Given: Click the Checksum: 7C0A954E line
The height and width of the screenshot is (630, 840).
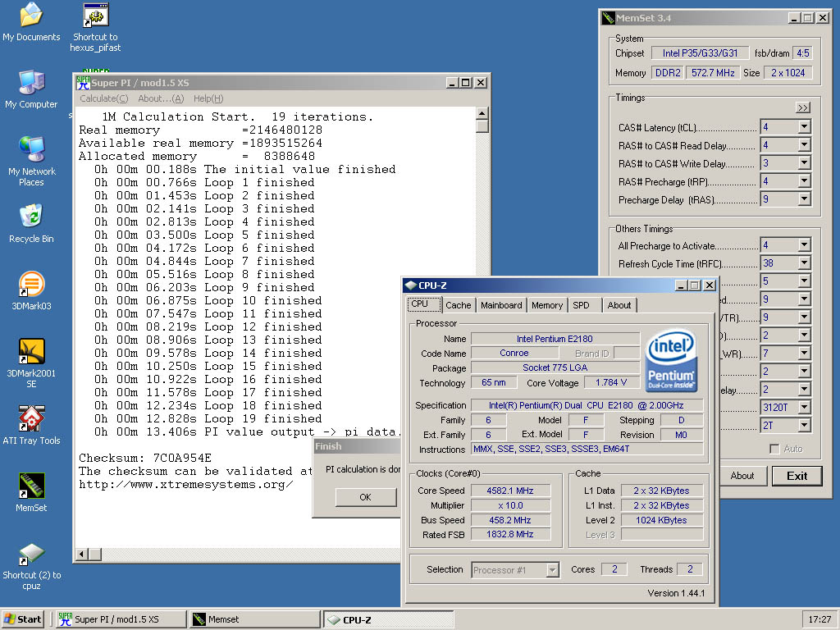Looking at the screenshot, I should click(145, 458).
